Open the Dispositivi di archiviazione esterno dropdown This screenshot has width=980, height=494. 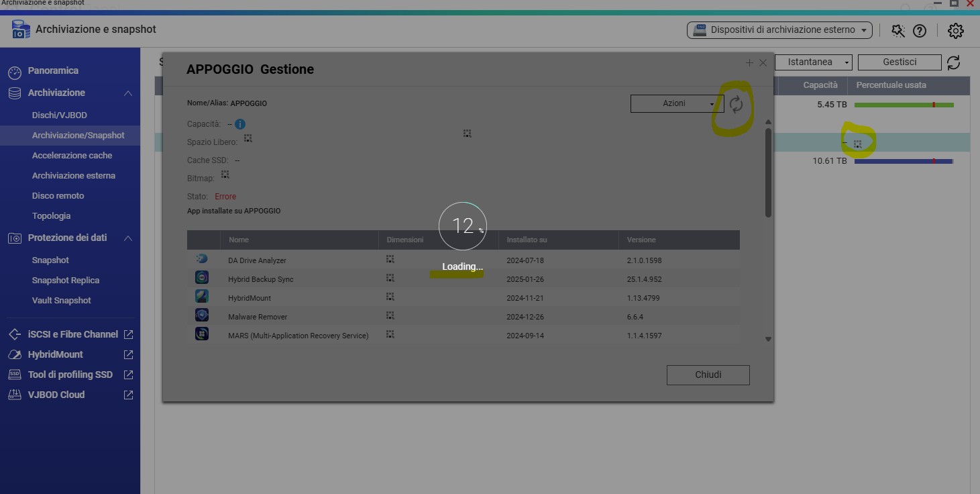779,30
